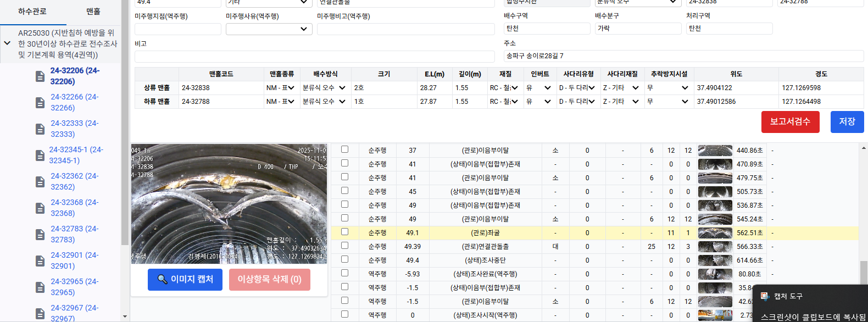The height and width of the screenshot is (322, 868).
Task: Click document icon beside 24-32266 entry
Action: pos(40,103)
